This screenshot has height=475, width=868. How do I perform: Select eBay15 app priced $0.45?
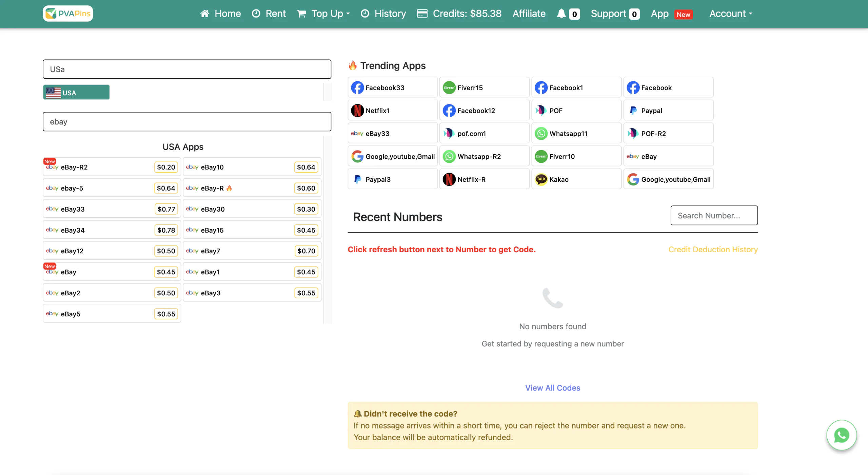tap(252, 230)
